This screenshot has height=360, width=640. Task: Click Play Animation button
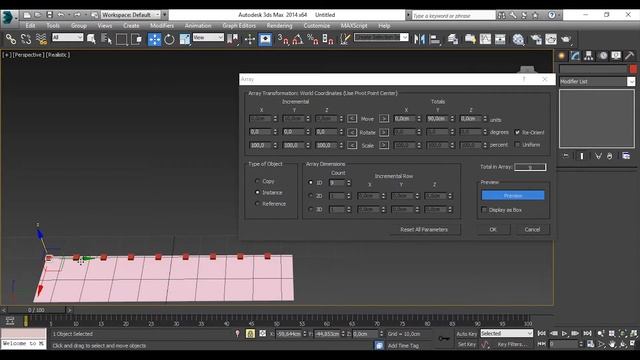tap(564, 333)
